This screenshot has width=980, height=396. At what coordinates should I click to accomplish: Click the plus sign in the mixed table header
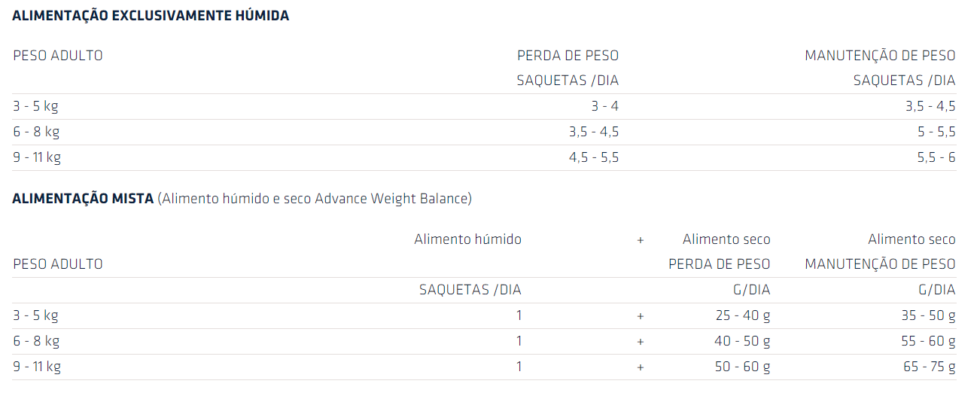[x=641, y=240]
